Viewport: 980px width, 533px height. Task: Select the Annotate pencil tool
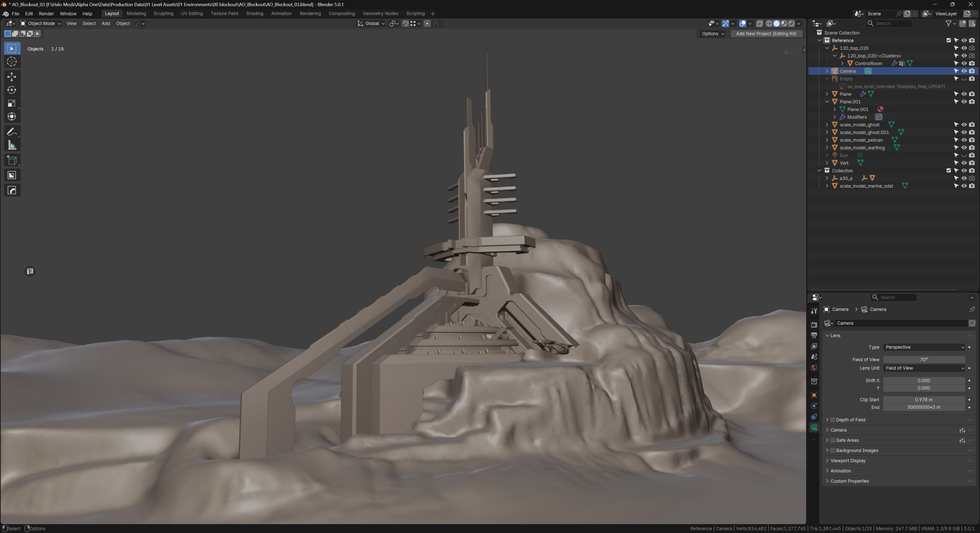12,132
